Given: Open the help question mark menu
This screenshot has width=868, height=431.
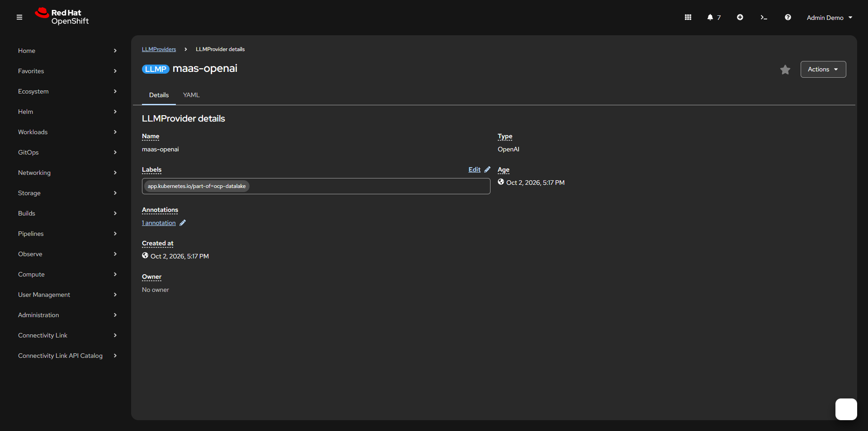Looking at the screenshot, I should click(x=788, y=17).
